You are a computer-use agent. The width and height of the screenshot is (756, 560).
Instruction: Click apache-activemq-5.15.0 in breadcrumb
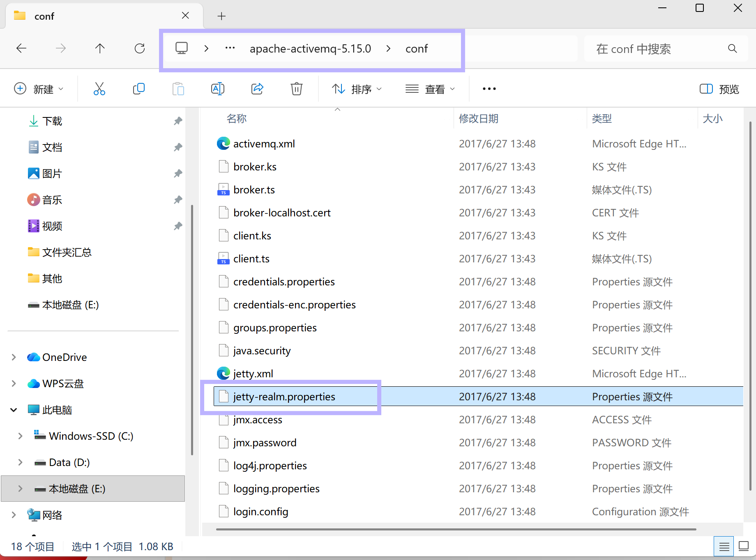point(310,48)
